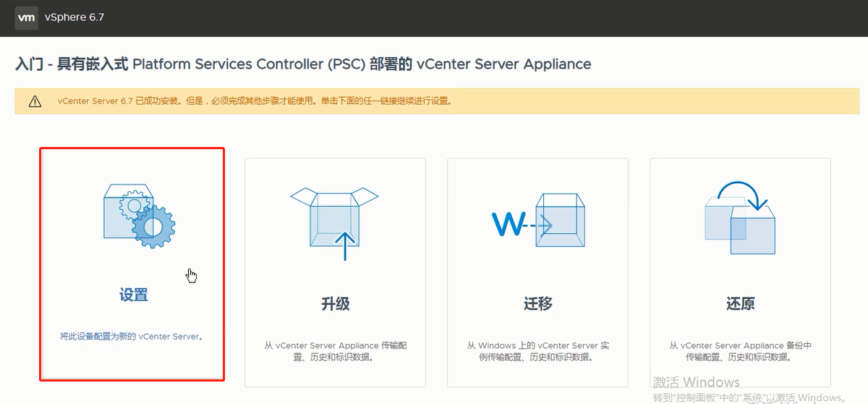
Task: Click the vCenter Server 6.7 已成功安装 banner message
Action: pyautogui.click(x=255, y=101)
